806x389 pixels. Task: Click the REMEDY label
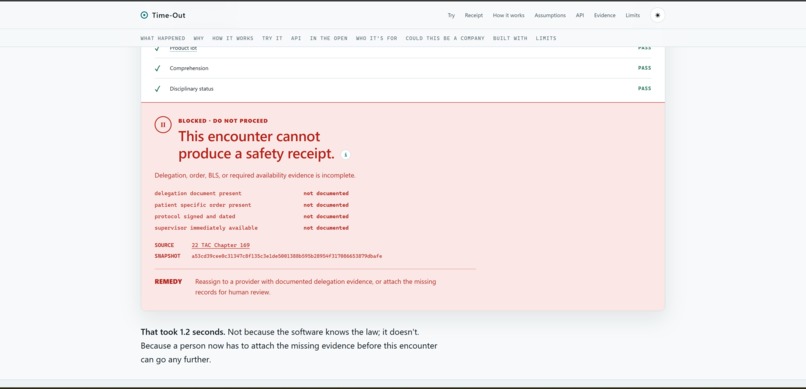168,282
